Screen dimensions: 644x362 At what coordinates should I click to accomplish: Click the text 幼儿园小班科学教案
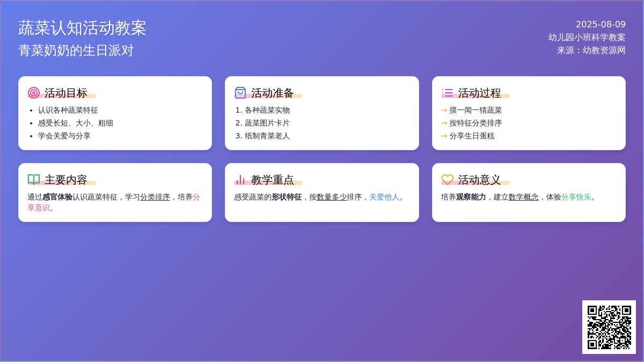tap(587, 37)
